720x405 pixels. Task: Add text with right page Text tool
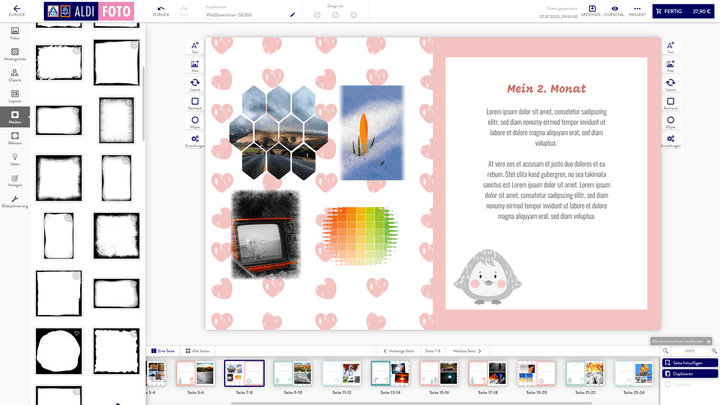670,48
